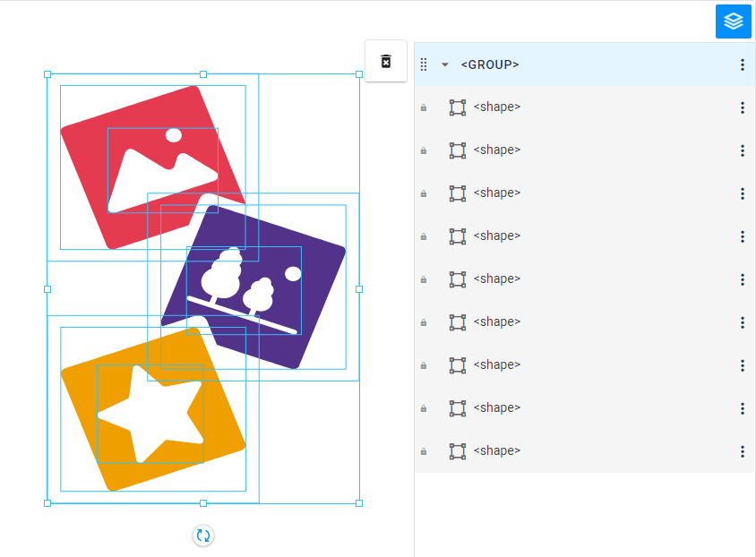Click the shape icon of the fifth shape layer
The image size is (756, 557).
[458, 279]
